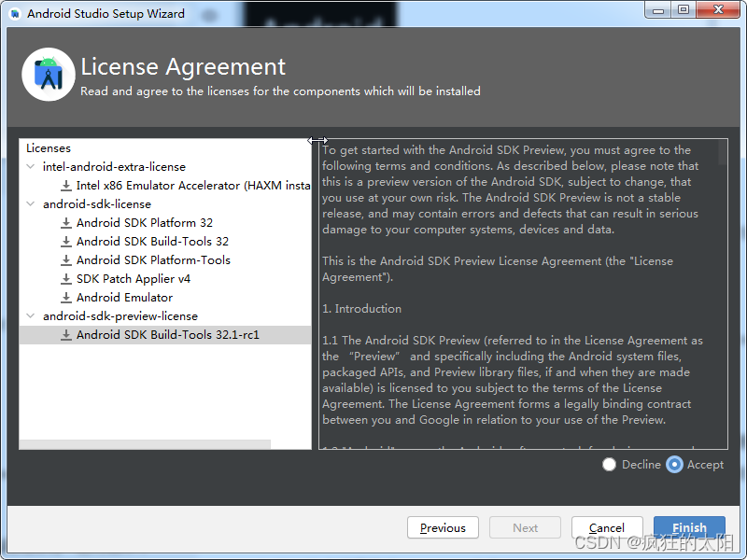Click download icon beside SDK Patch Applier v4
747x560 pixels.
[66, 278]
